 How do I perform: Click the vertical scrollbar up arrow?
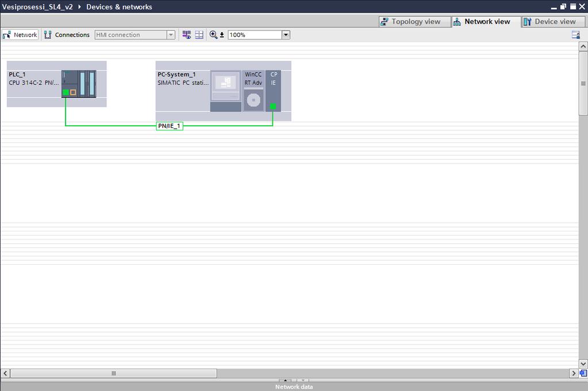click(583, 47)
